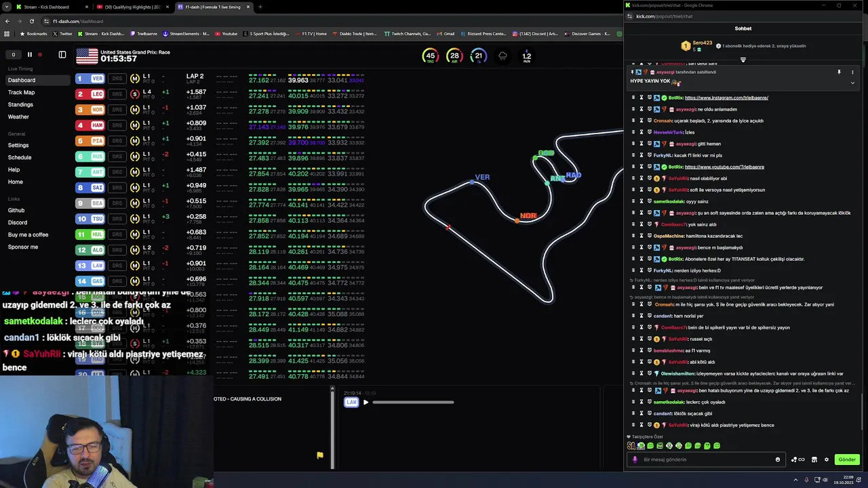
Task: Go to Home in sidebar
Action: (x=15, y=182)
